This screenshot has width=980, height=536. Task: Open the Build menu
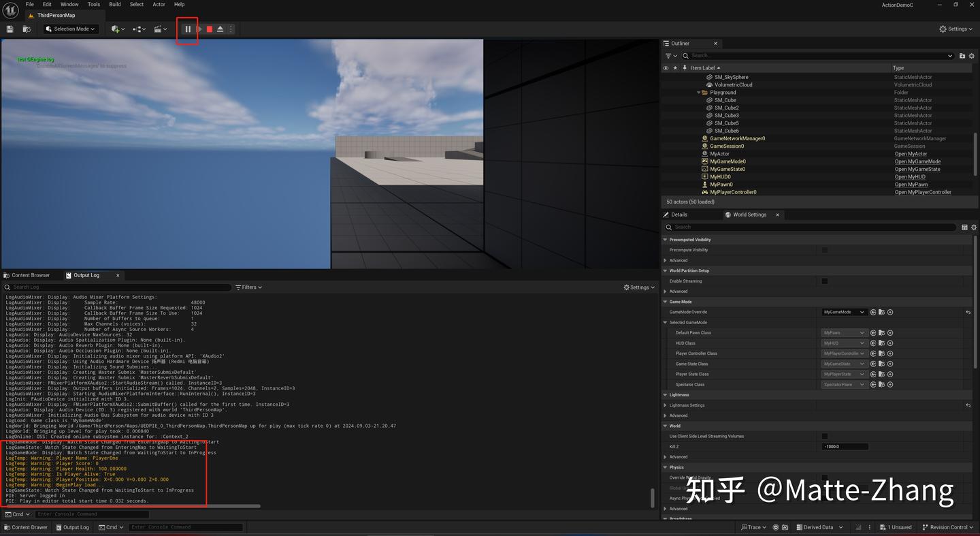114,4
